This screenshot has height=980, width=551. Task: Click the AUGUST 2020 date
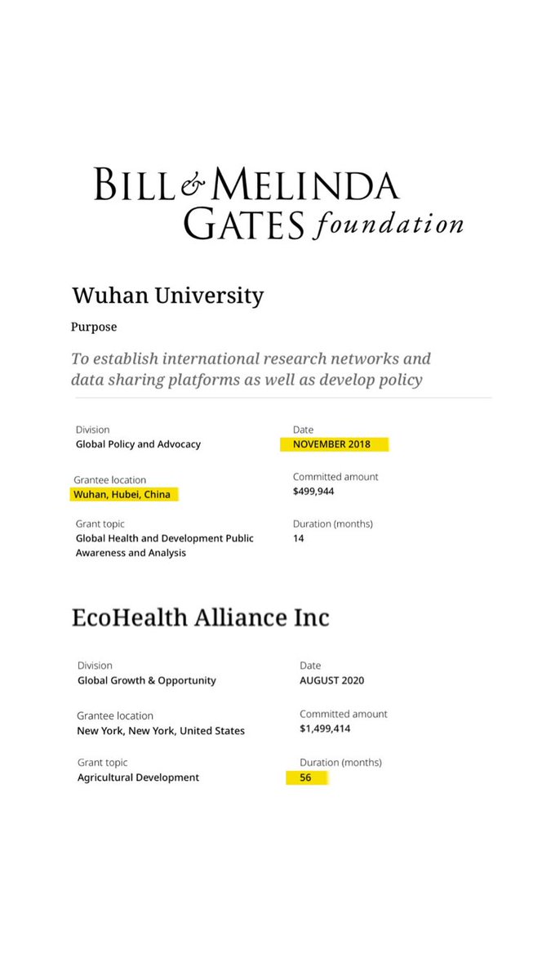click(x=331, y=680)
